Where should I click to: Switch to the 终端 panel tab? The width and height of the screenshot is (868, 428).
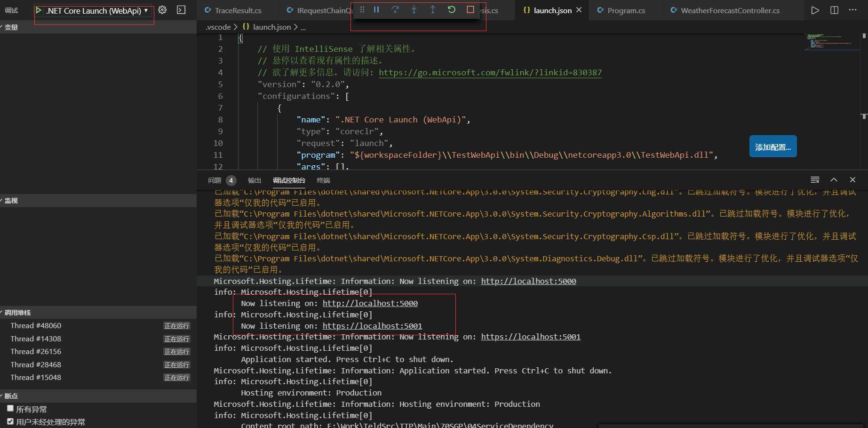tap(323, 180)
